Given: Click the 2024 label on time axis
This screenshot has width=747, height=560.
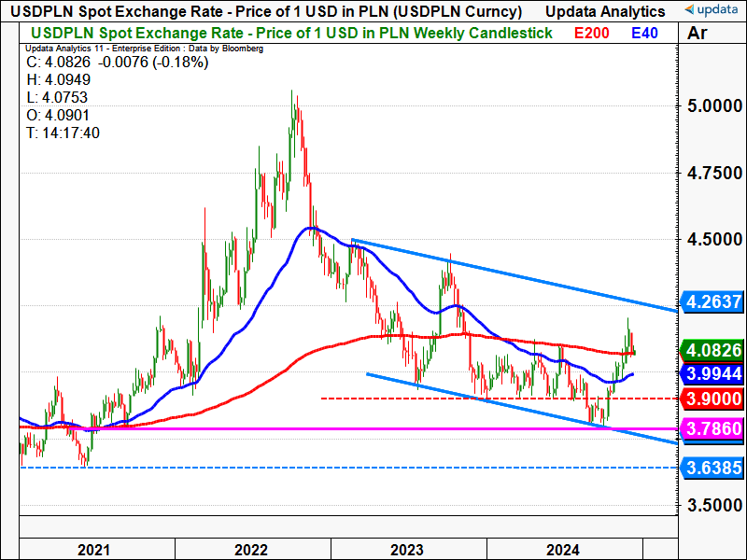Looking at the screenshot, I should click(563, 550).
